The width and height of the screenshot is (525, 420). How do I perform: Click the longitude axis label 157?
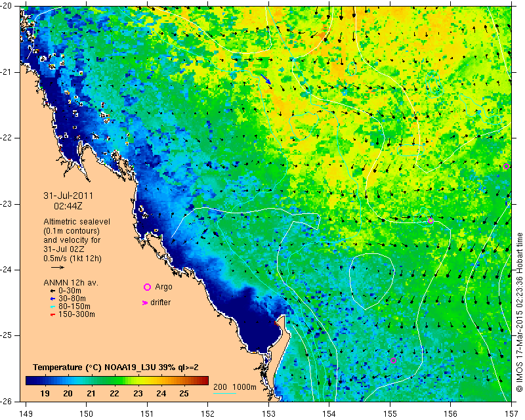[512, 414]
